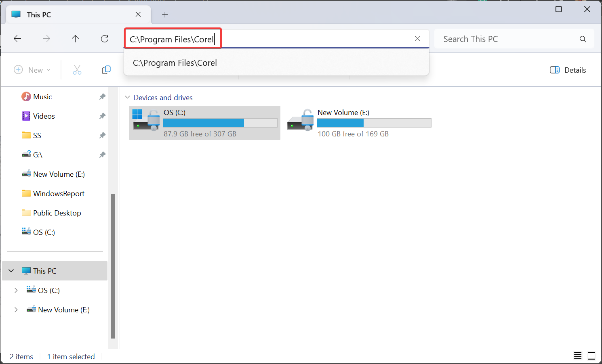Switch to details list view in status bar
The image size is (602, 364).
(577, 356)
